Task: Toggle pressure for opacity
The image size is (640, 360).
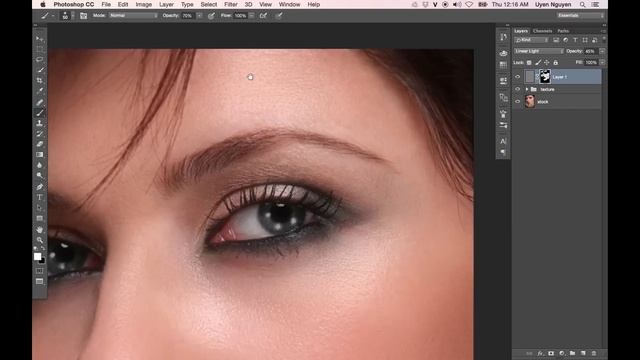Action: click(211, 16)
